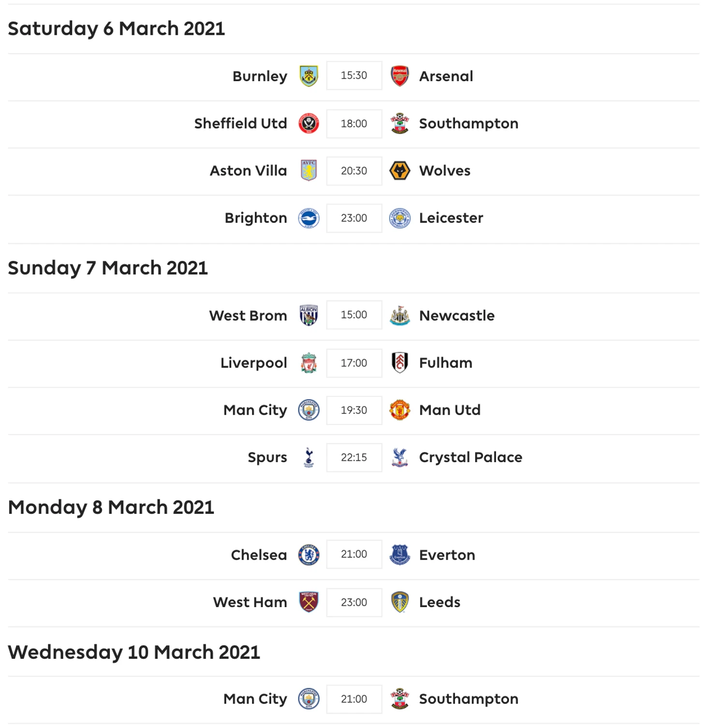
Task: Select the Wolves badge icon
Action: [399, 171]
